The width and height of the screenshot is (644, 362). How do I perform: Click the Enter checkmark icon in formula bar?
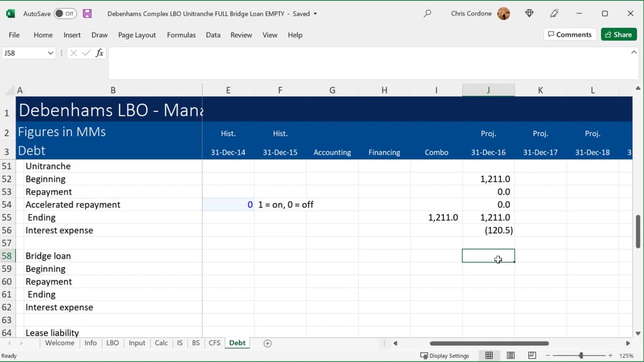point(86,53)
